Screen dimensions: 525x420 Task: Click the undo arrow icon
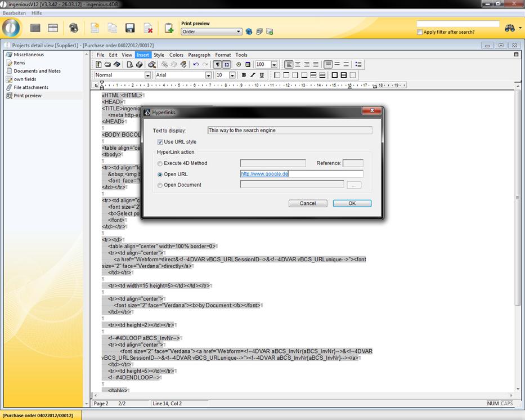click(x=195, y=65)
